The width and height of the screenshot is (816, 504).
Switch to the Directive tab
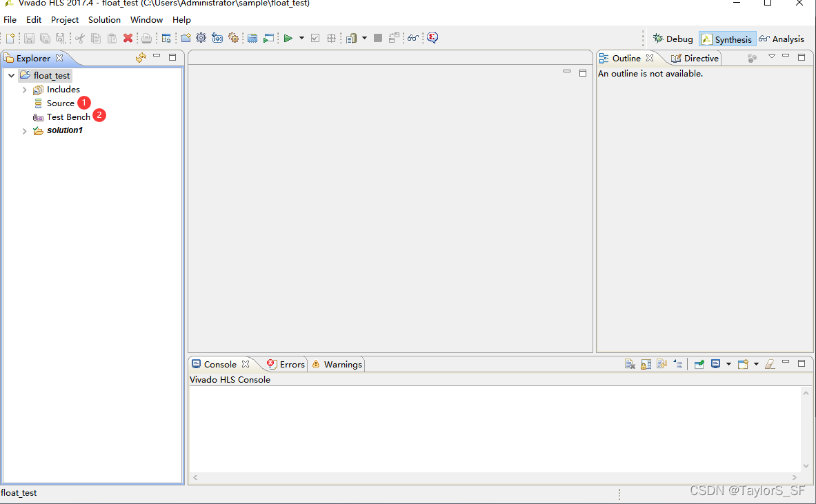pyautogui.click(x=695, y=58)
